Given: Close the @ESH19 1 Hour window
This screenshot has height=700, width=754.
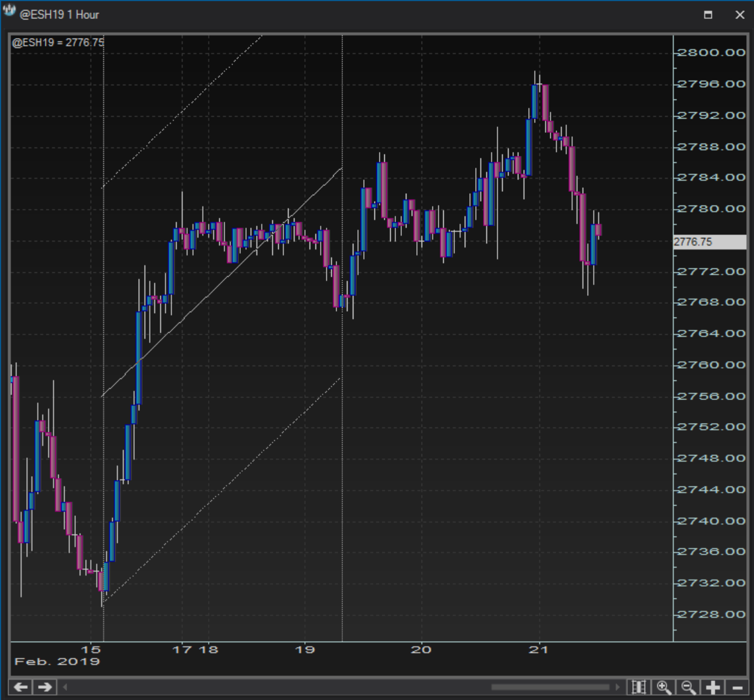Looking at the screenshot, I should tap(740, 15).
